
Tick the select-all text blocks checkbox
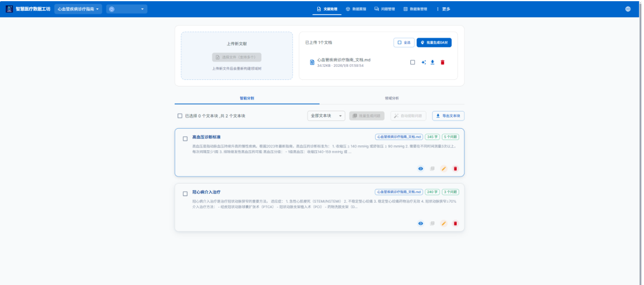tap(180, 116)
